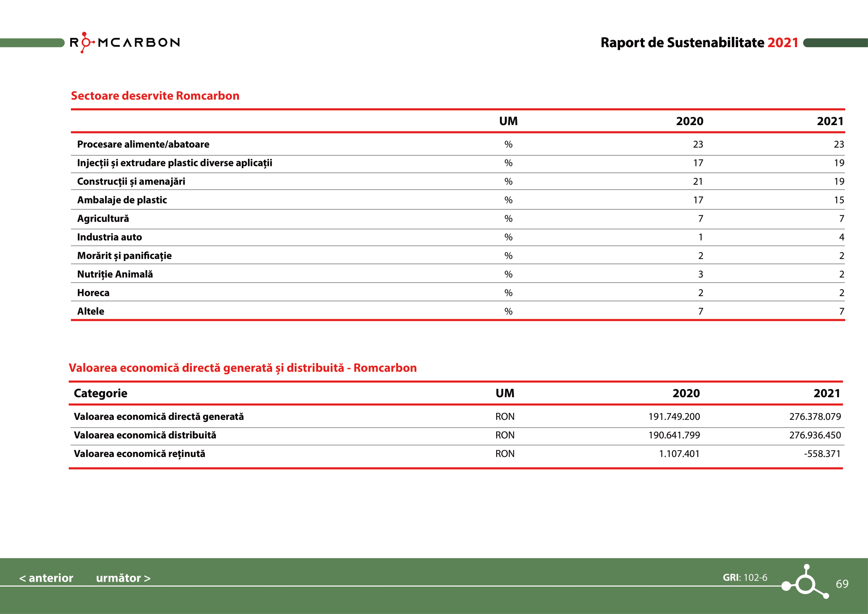Click the Procesare alimente/abatoare row label
This screenshot has height=614, width=868.
click(143, 144)
